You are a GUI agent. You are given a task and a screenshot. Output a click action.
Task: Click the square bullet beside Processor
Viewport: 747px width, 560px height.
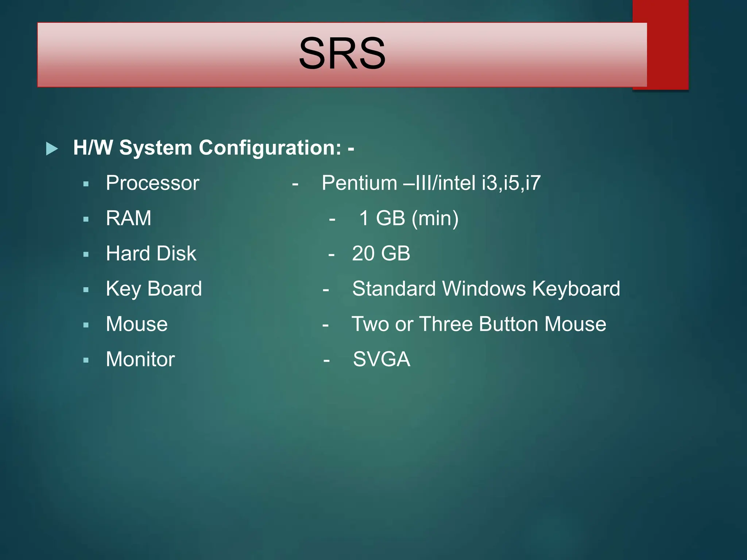[x=86, y=184]
